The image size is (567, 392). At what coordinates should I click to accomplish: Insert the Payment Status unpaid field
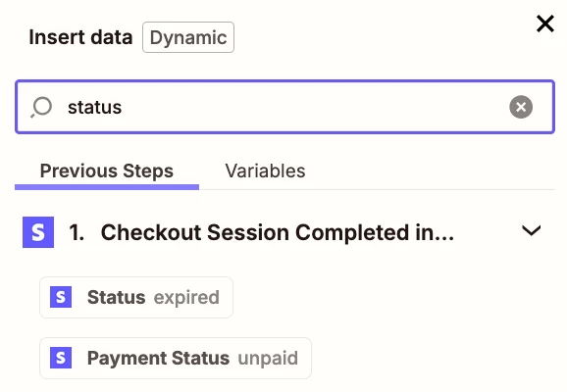coord(176,358)
